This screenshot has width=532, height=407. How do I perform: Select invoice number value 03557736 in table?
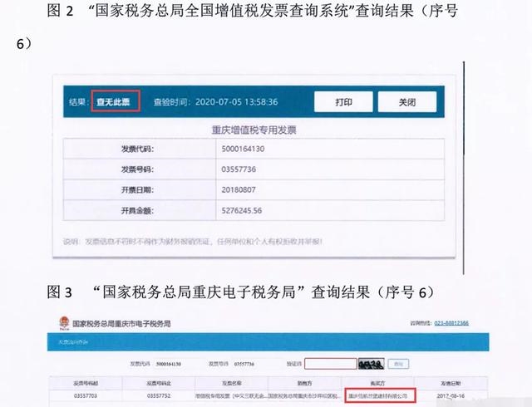tap(239, 169)
